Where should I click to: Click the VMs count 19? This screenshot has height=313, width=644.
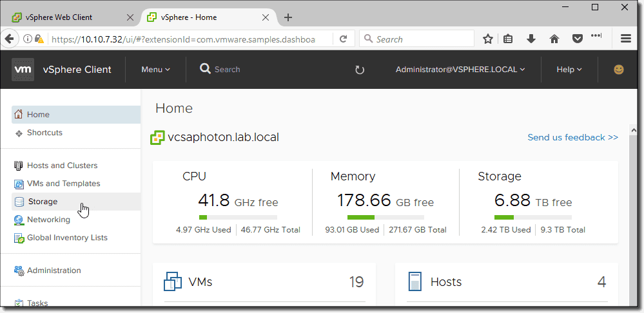pyautogui.click(x=356, y=282)
